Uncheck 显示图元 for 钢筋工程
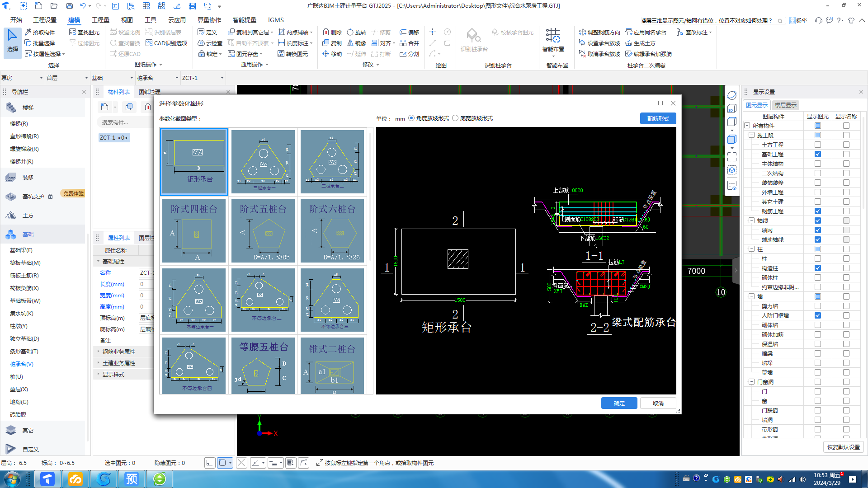The width and height of the screenshot is (868, 488). [818, 211]
